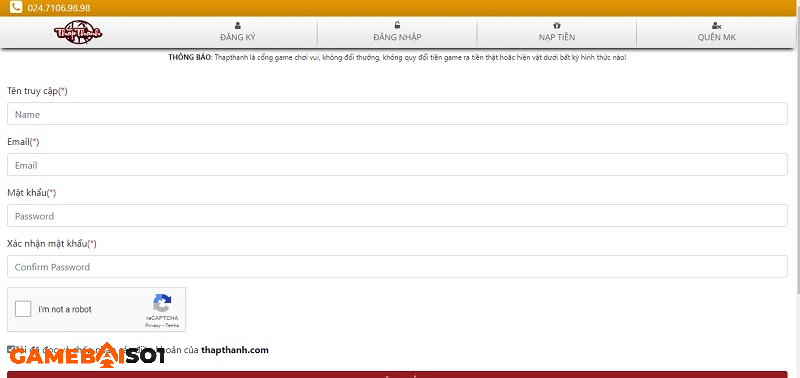Open the ĐĂNG KÝ menu item
This screenshot has height=378, width=800.
point(238,33)
